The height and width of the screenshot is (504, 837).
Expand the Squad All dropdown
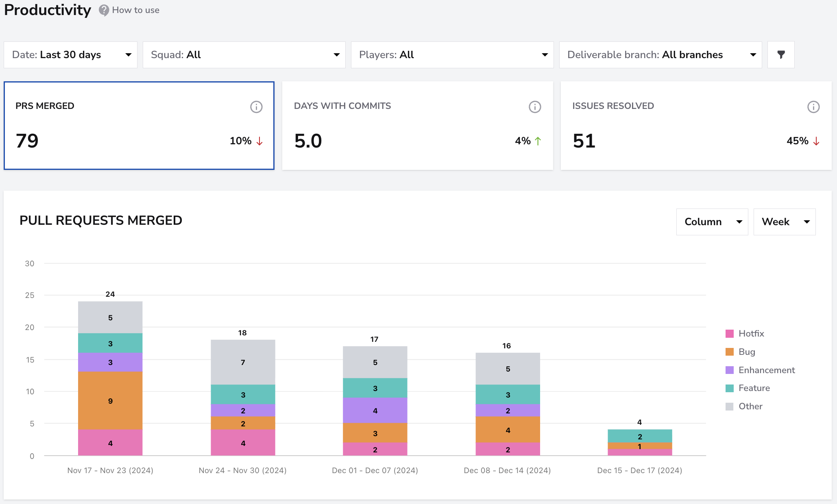(x=244, y=55)
